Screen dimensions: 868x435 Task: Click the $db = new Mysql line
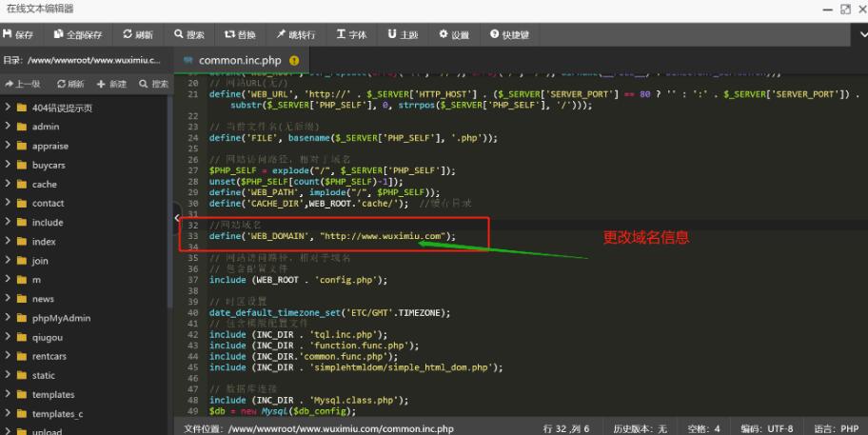coord(283,411)
